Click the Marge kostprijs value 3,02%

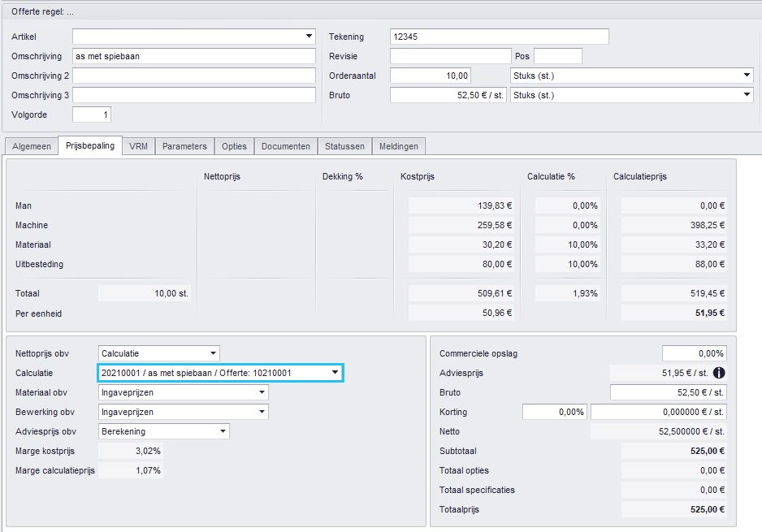(131, 451)
